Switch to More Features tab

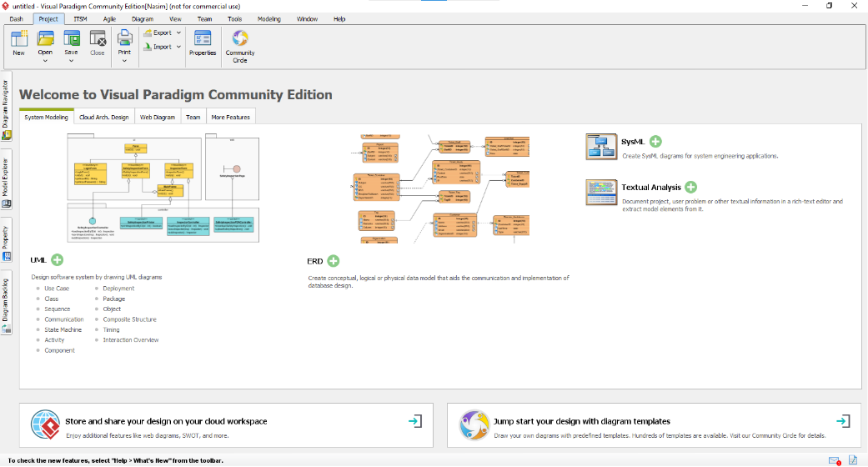pos(230,117)
